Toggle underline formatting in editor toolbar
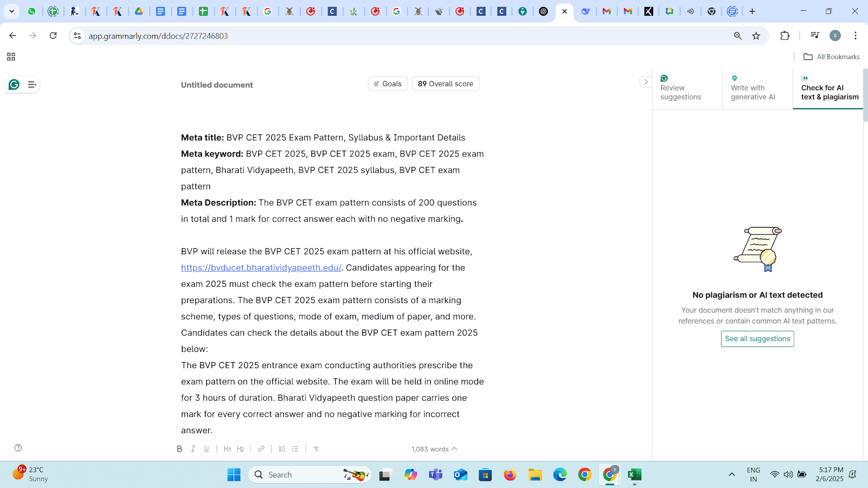This screenshot has height=488, width=868. point(207,449)
